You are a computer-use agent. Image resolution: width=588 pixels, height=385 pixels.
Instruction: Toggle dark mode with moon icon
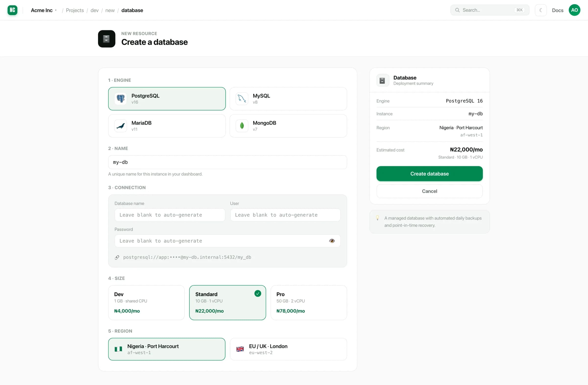coord(540,10)
